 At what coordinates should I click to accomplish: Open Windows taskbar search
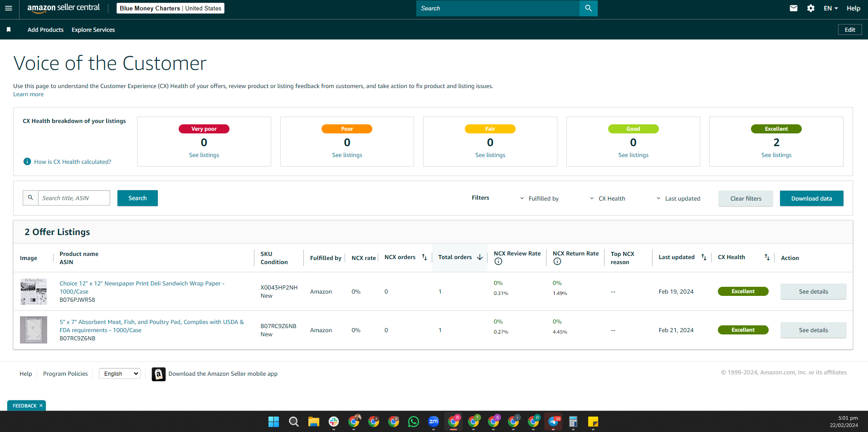click(294, 422)
